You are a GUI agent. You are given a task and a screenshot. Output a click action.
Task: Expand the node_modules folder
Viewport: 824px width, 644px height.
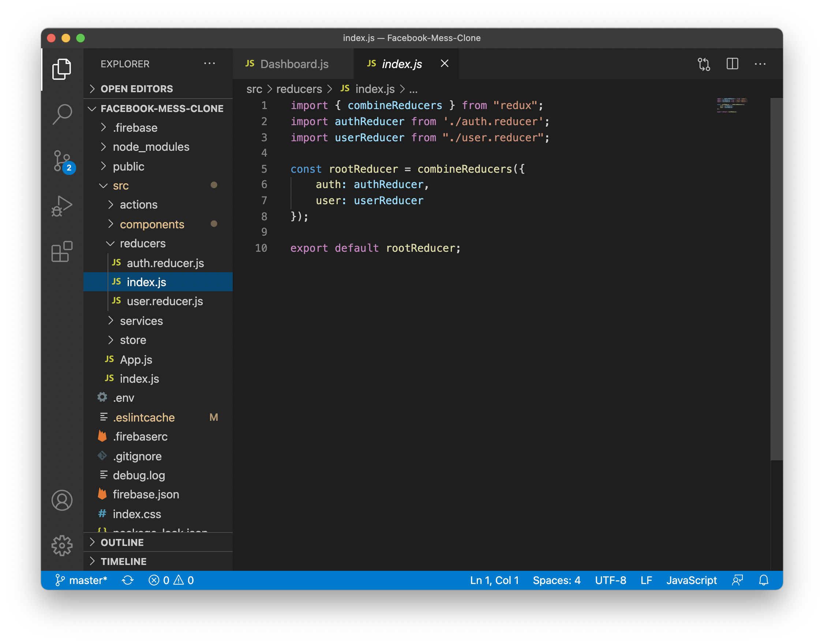click(158, 147)
